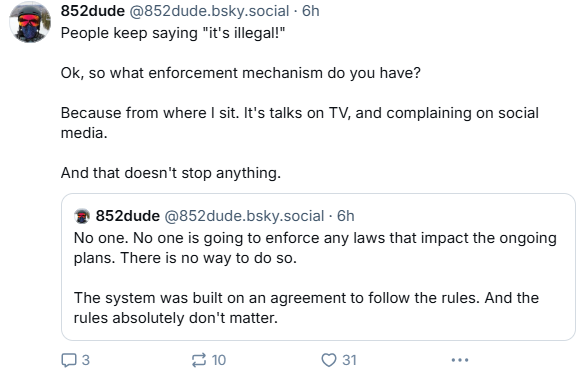The width and height of the screenshot is (584, 378).
Task: Click the quoted post's 6h timestamp
Action: tap(346, 216)
